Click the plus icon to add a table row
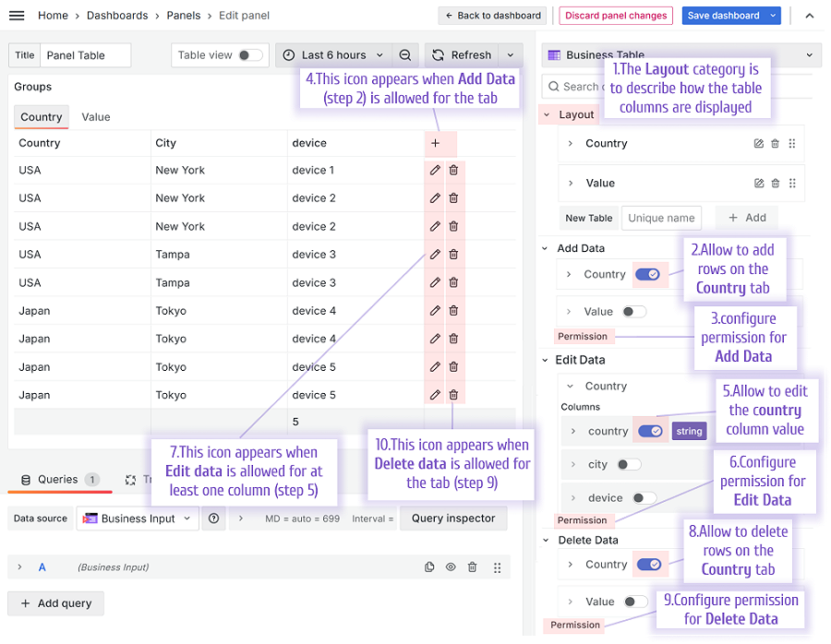831x644 pixels. pyautogui.click(x=435, y=143)
